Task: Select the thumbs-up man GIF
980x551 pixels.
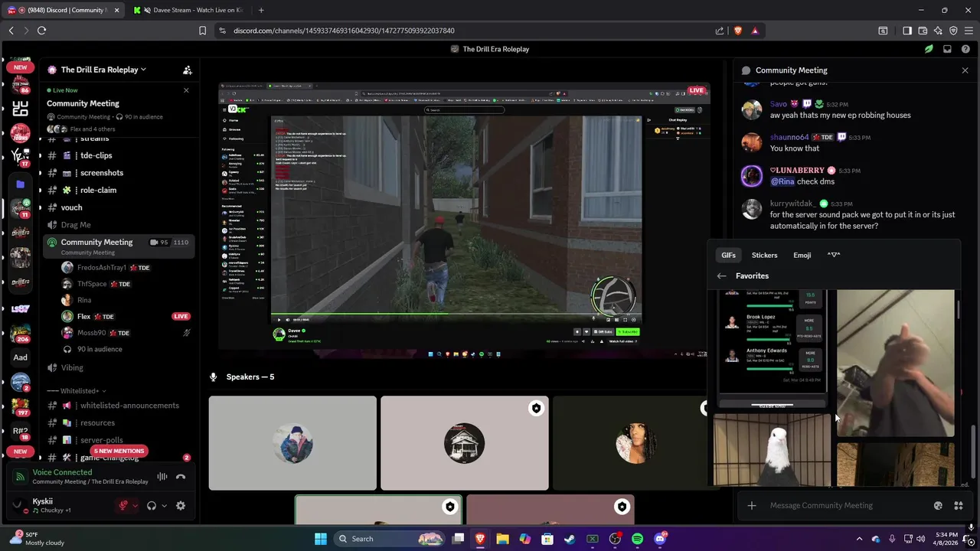Action: (x=895, y=364)
